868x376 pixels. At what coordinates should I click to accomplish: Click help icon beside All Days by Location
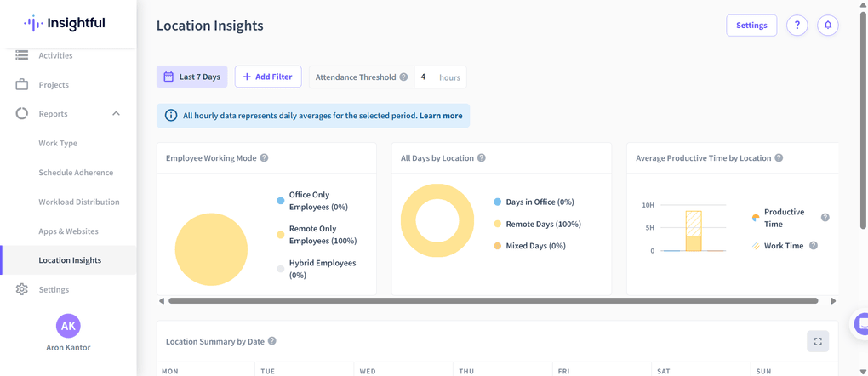(x=482, y=158)
